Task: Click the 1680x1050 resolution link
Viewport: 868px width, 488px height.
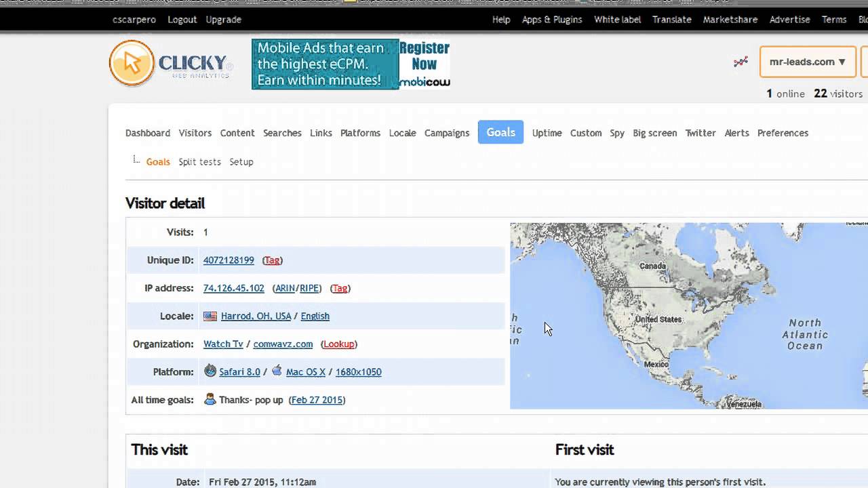Action: [x=359, y=371]
